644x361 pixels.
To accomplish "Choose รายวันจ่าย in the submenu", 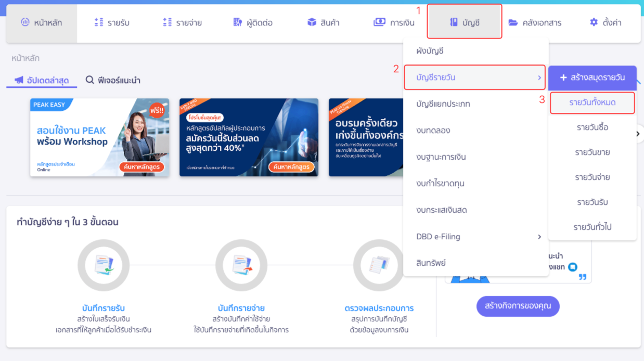I will coord(593,177).
